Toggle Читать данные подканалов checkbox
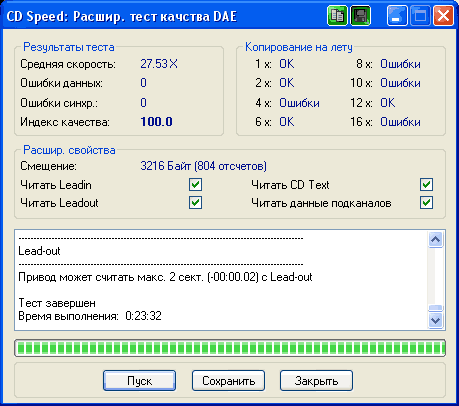This screenshot has width=459, height=406. tap(426, 203)
